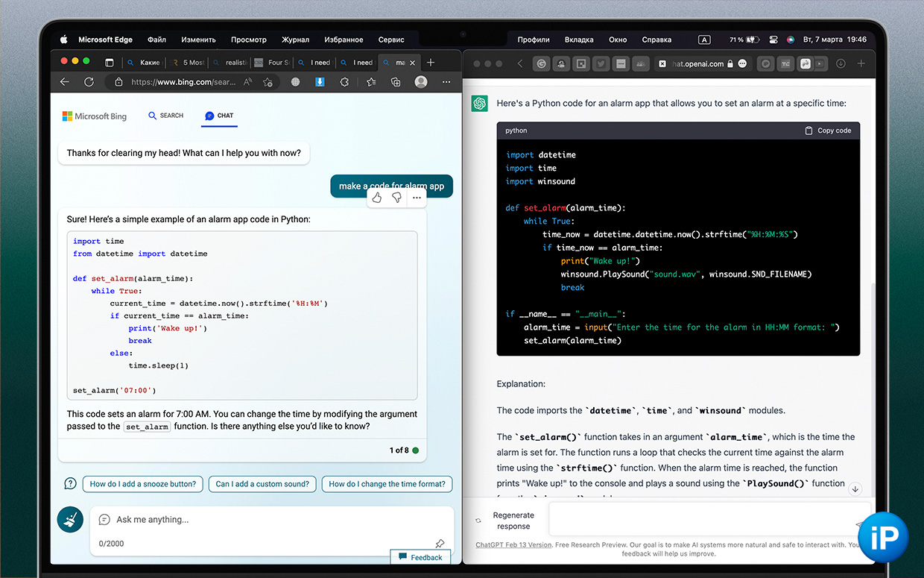The height and width of the screenshot is (578, 924).
Task: Open the three-dot menu on the chat message
Action: [417, 198]
